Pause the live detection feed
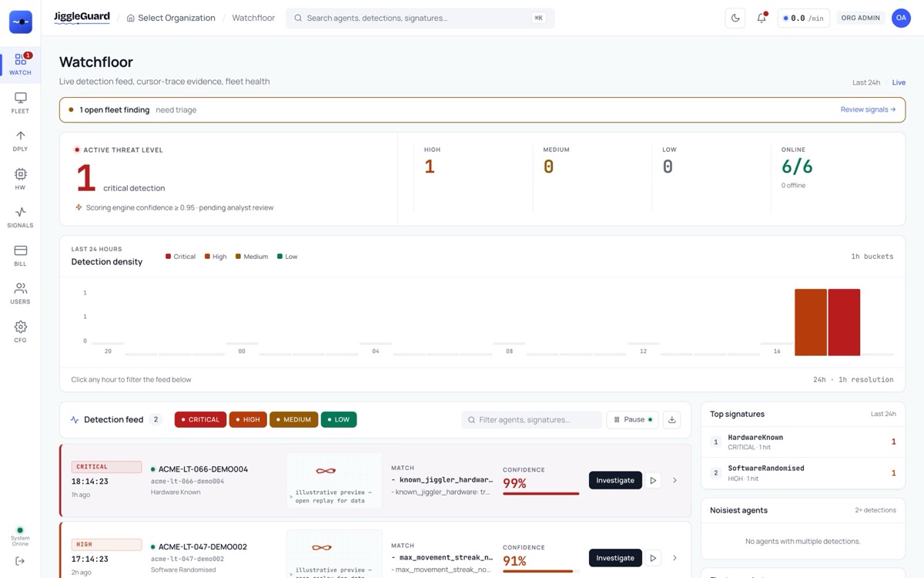Image resolution: width=924 pixels, height=578 pixels. pyautogui.click(x=632, y=420)
